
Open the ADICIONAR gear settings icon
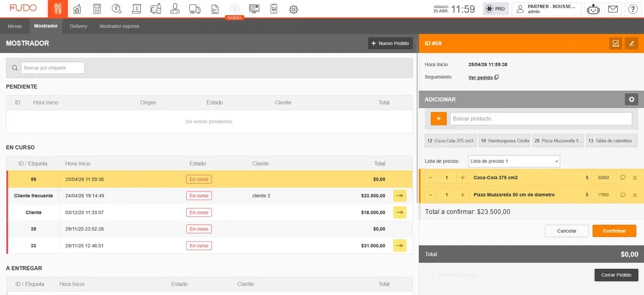[x=631, y=99]
